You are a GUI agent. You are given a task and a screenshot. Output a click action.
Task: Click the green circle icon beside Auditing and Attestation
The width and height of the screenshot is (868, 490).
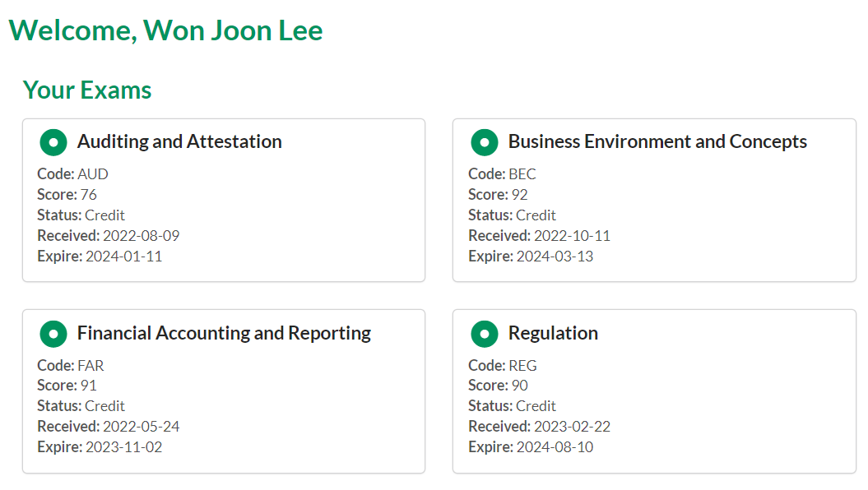[x=53, y=142]
